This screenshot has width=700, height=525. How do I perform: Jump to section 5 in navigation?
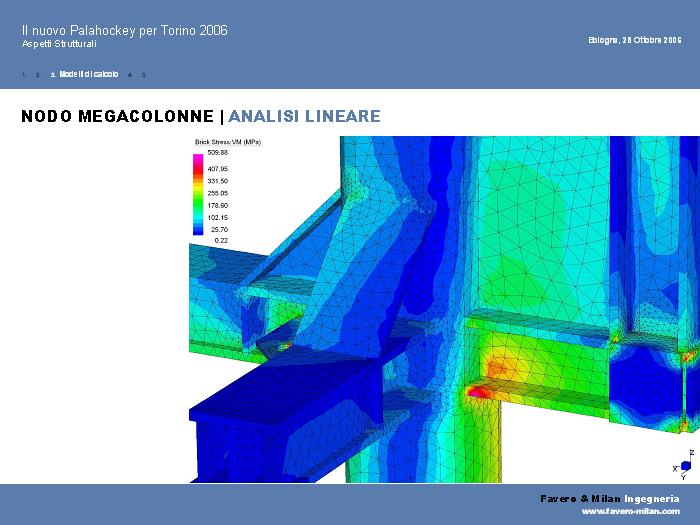[144, 75]
